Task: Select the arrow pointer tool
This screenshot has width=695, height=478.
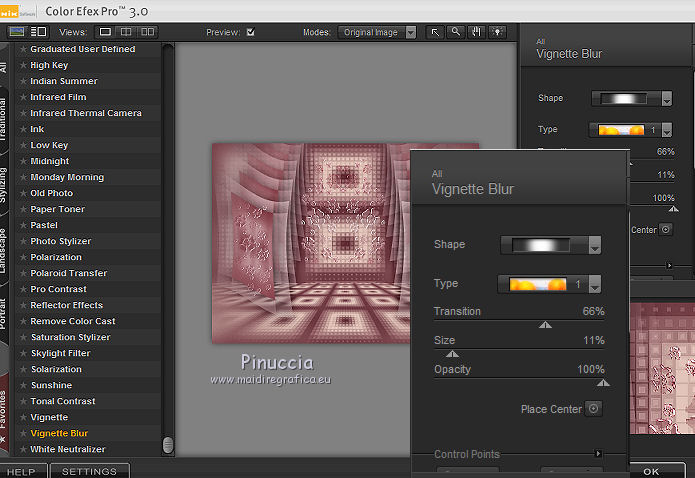Action: pyautogui.click(x=435, y=32)
